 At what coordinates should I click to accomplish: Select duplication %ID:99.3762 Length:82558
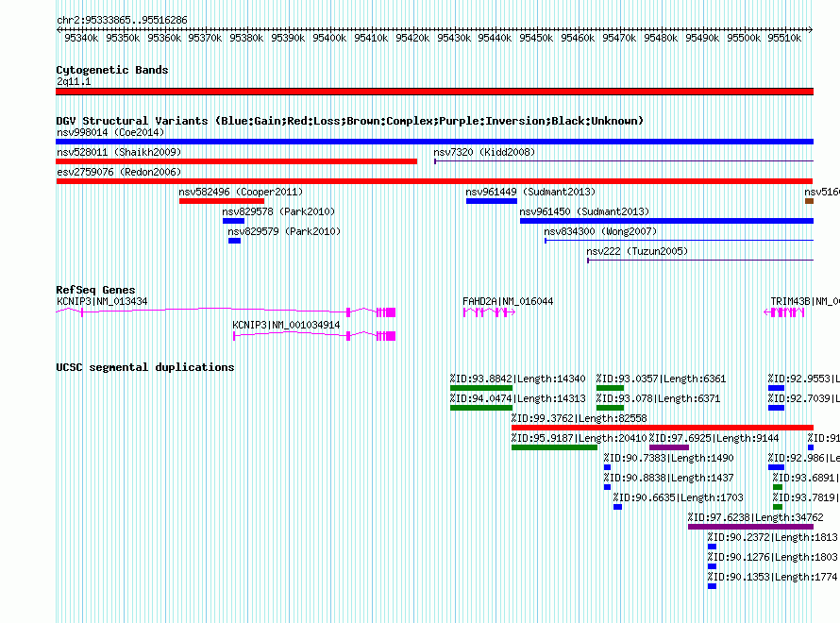pyautogui.click(x=580, y=418)
